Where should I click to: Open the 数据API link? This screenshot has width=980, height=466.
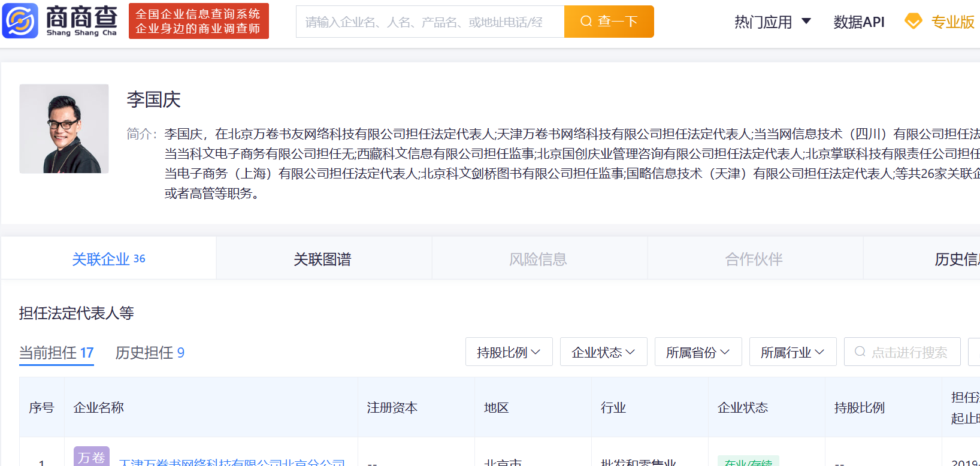(858, 22)
